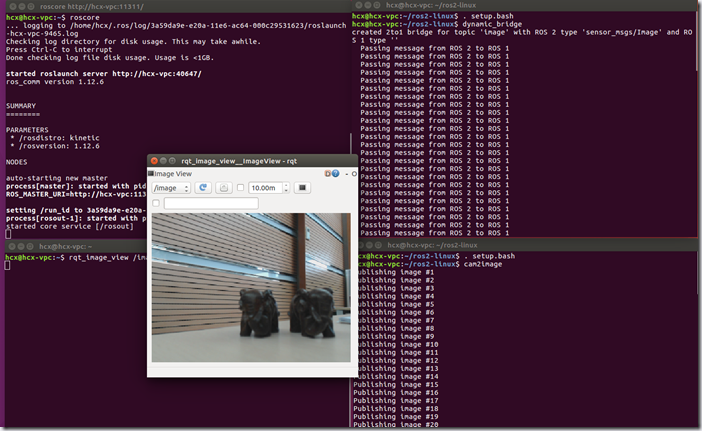
Task: Click the 'PARAMETERS' heading
Action: click(x=27, y=130)
